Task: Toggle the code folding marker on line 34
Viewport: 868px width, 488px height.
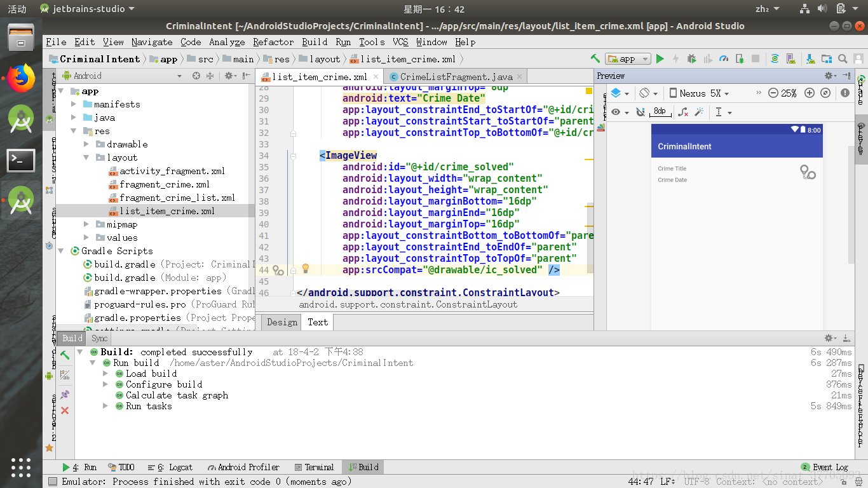Action: 293,156
